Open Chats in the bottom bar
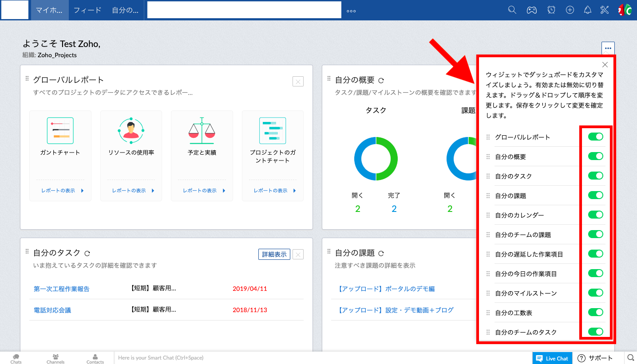637x364 pixels. click(16, 359)
